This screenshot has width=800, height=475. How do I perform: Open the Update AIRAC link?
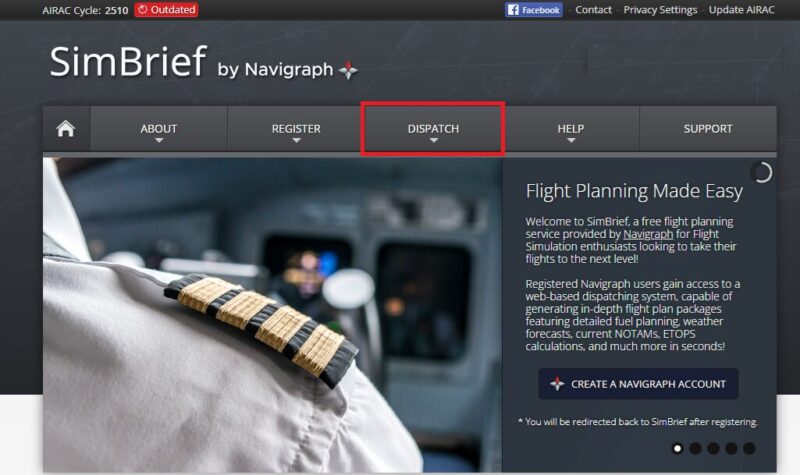(741, 10)
